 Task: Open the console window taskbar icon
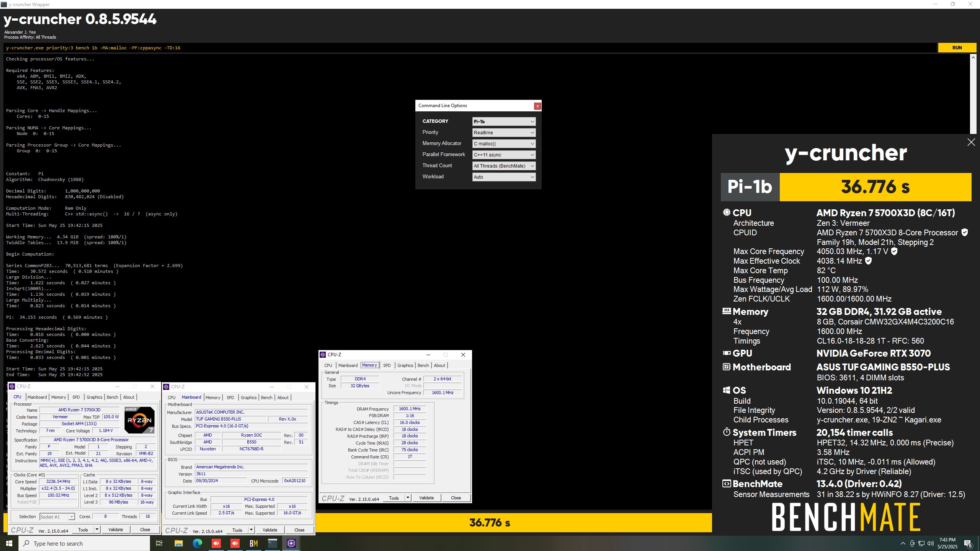(x=272, y=543)
